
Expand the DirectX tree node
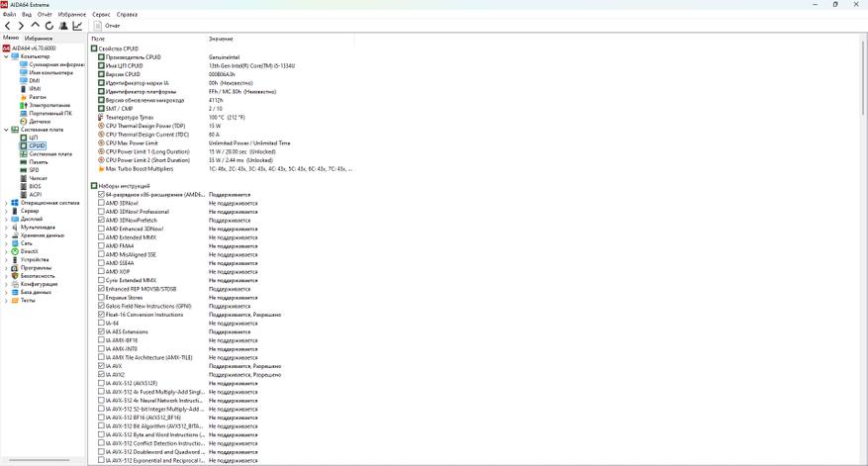pyautogui.click(x=6, y=251)
